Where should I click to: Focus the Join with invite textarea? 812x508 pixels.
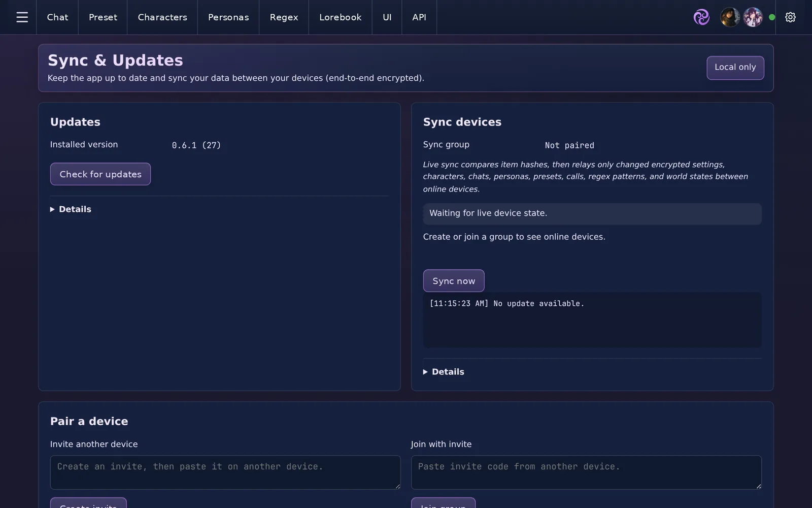(x=586, y=472)
